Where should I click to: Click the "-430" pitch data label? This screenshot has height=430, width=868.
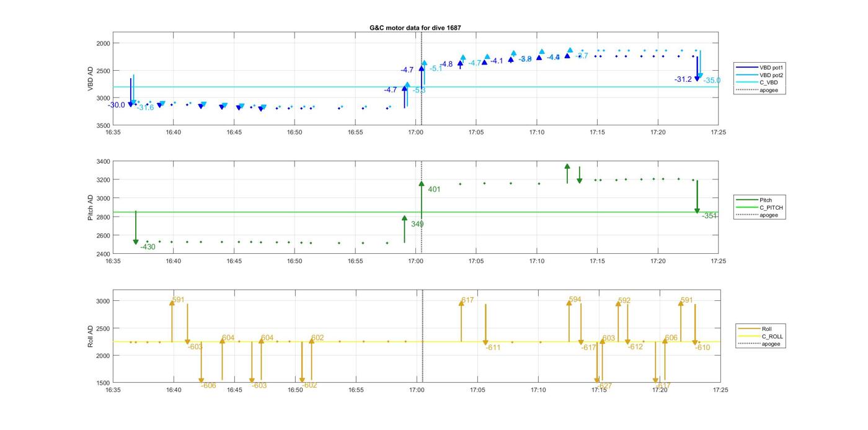pyautogui.click(x=148, y=247)
